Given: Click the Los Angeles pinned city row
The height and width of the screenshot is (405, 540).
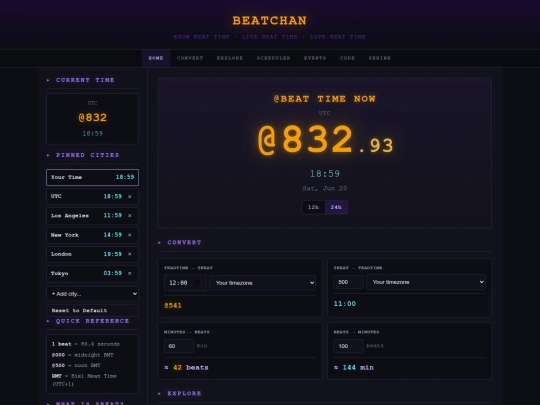Looking at the screenshot, I should 93,216.
